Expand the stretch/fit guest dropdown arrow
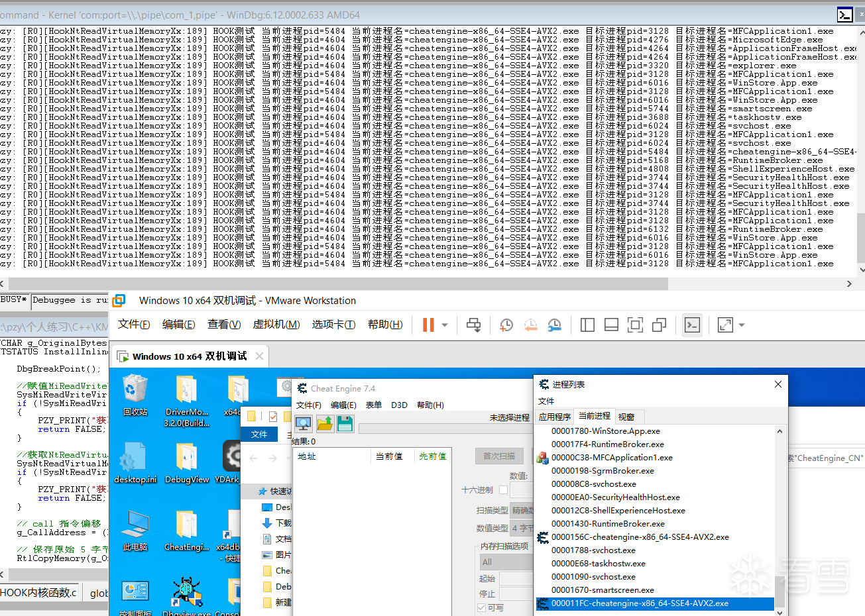Screen dimensions: 865x616 coord(741,325)
